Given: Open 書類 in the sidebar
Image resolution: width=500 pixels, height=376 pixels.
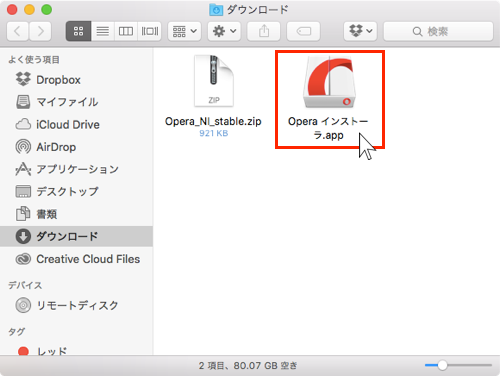Looking at the screenshot, I should pos(76,214).
